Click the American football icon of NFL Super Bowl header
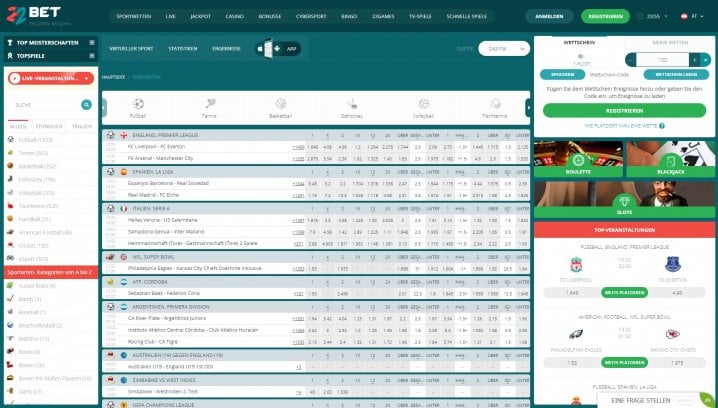The height and width of the screenshot is (408, 718). 111,257
